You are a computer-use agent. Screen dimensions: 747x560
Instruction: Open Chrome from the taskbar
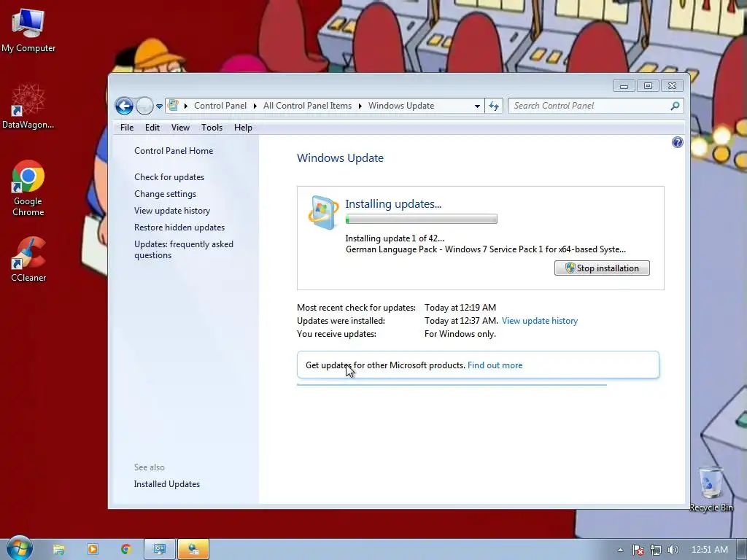[x=125, y=550]
